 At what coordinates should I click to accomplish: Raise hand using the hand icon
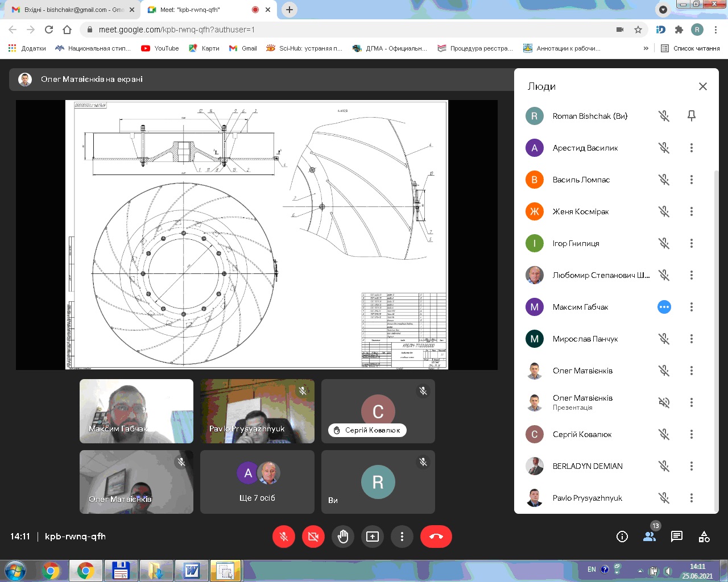tap(342, 537)
